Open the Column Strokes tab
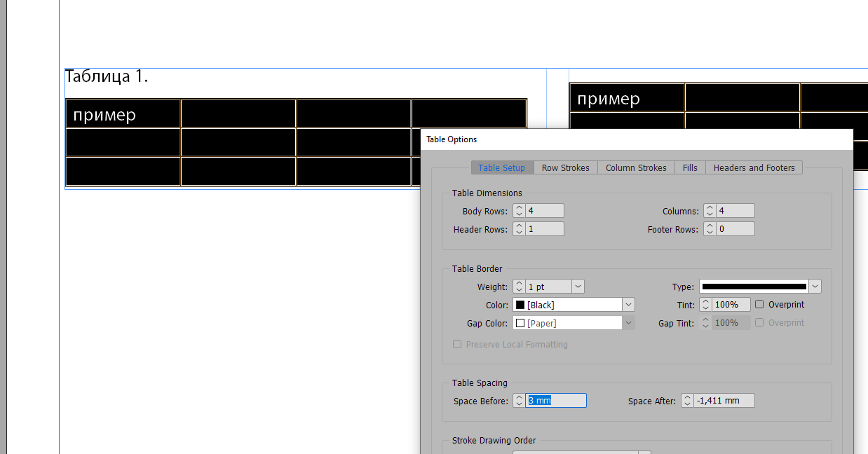The width and height of the screenshot is (868, 454). [x=636, y=168]
